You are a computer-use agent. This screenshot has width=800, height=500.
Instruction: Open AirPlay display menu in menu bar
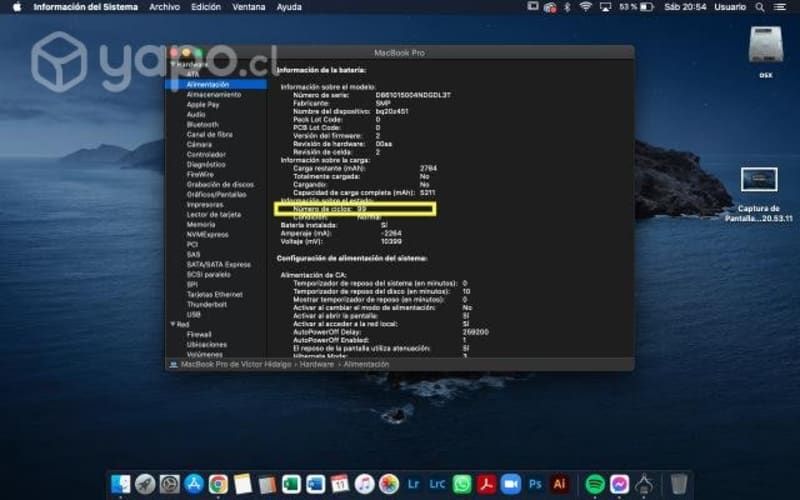[x=605, y=7]
